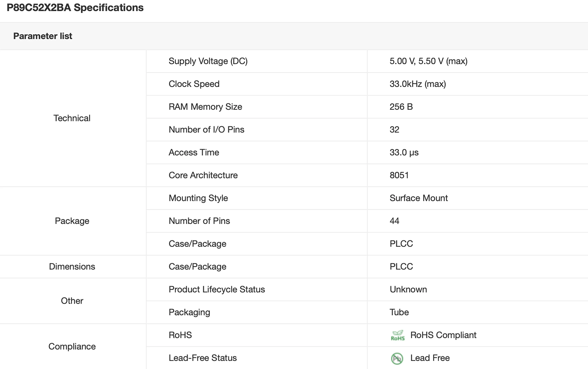Image resolution: width=588 pixels, height=369 pixels.
Task: Click the 33.0 µs access time value
Action: (404, 152)
